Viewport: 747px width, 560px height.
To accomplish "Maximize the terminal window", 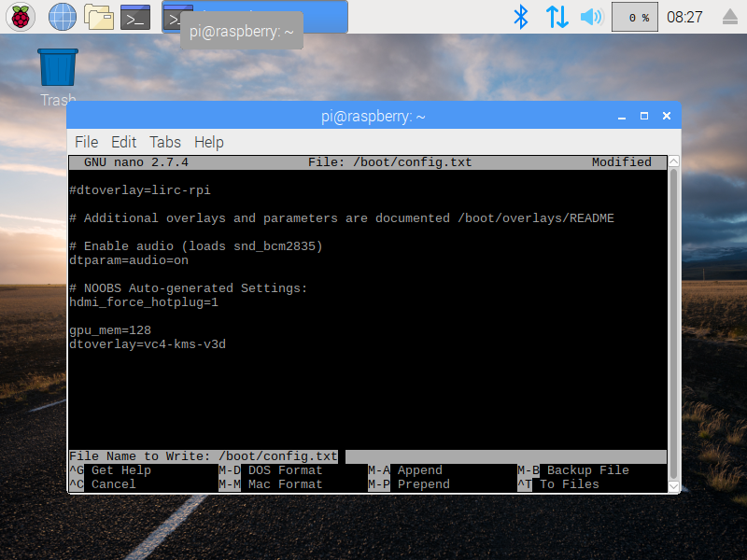I will (643, 116).
